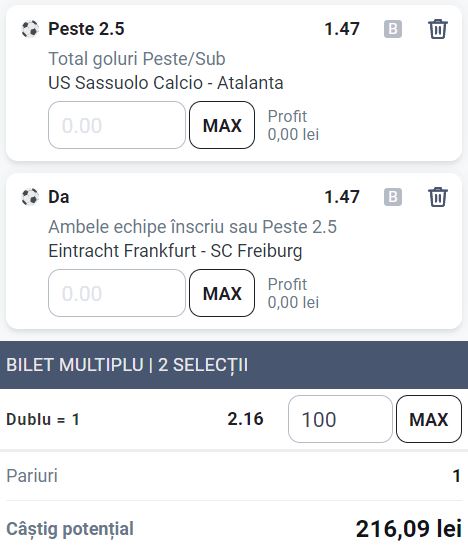Viewport: 468px width, 551px height.
Task: Open the US Sassuolo Calcio - Atalanta match
Action: (x=166, y=83)
